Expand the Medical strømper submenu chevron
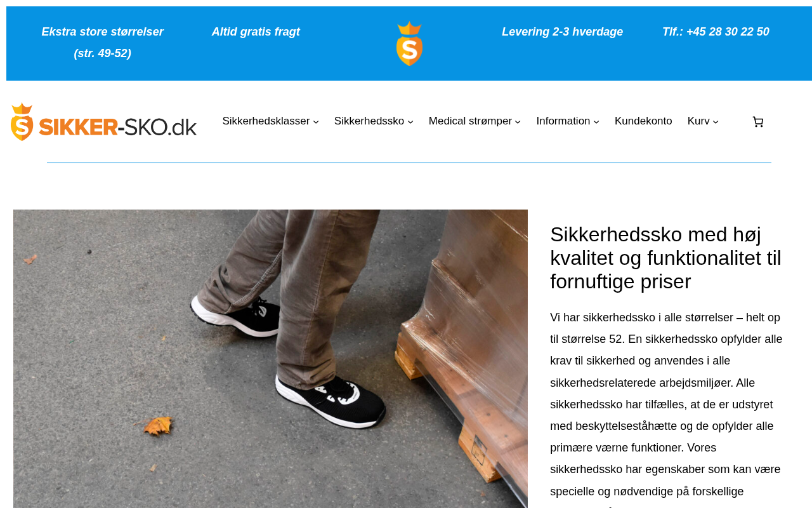812x508 pixels. tap(518, 122)
